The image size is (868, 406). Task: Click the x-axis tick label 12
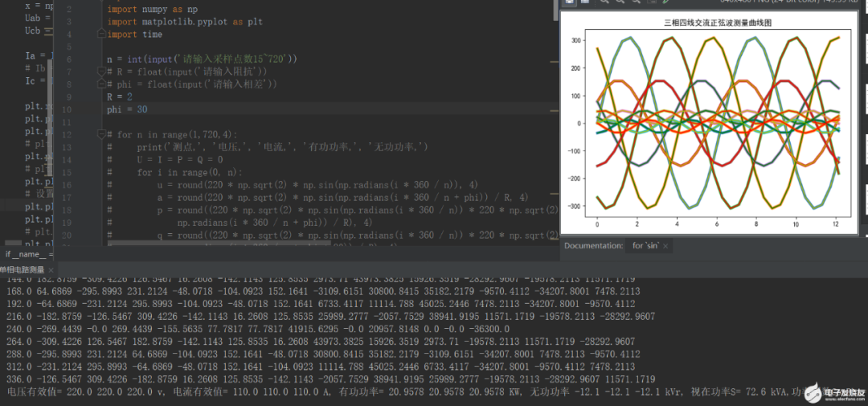point(837,226)
